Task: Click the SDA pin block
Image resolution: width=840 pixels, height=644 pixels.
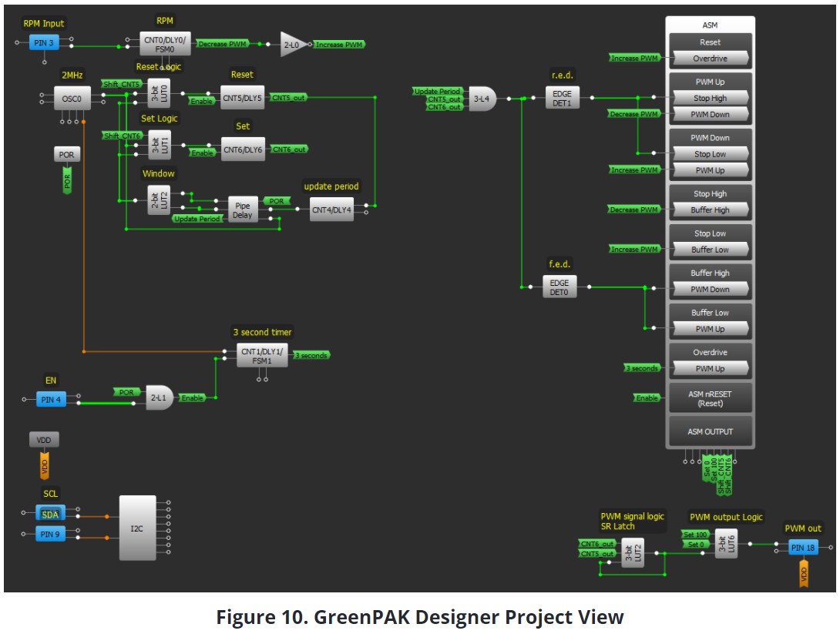Action: 50,515
